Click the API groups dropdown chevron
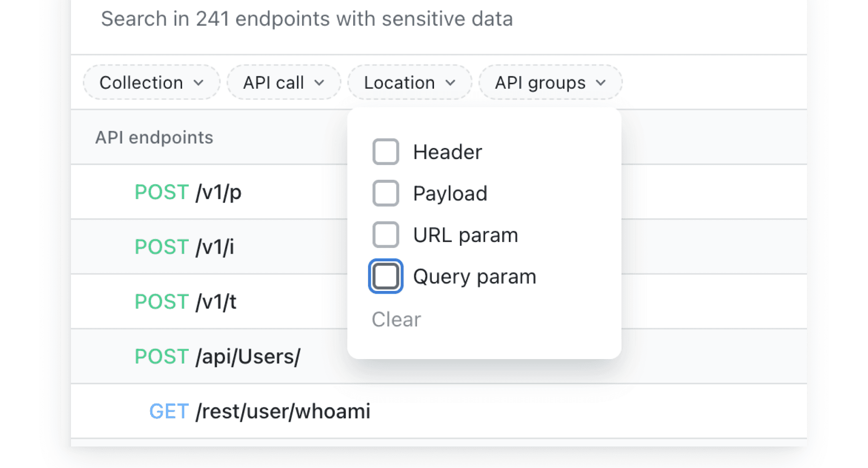Viewport: 868px width, 468px height. pyautogui.click(x=601, y=82)
